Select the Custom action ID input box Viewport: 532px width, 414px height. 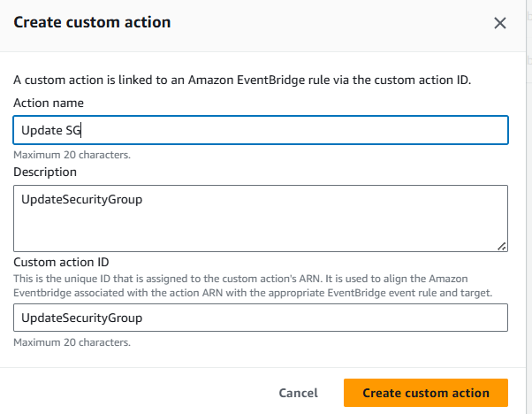coord(261,318)
